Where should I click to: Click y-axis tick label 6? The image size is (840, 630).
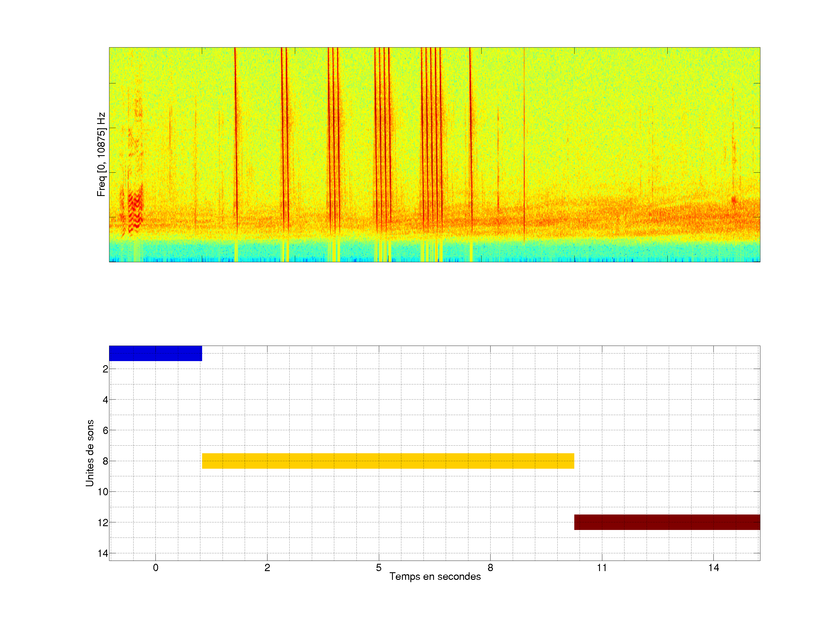click(105, 430)
